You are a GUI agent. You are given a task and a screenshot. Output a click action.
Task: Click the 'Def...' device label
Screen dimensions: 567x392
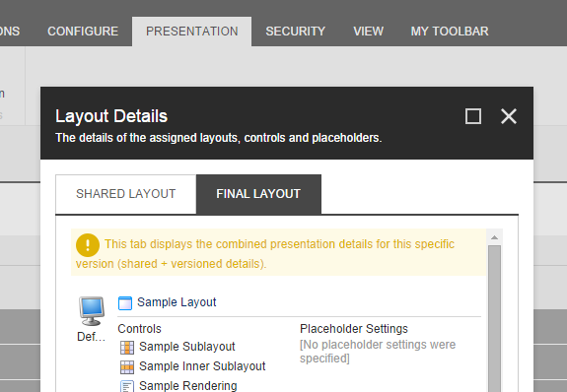click(x=91, y=337)
